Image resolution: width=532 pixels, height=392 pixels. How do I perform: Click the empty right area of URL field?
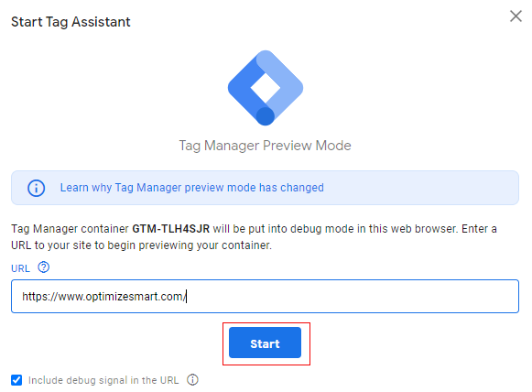click(x=353, y=297)
